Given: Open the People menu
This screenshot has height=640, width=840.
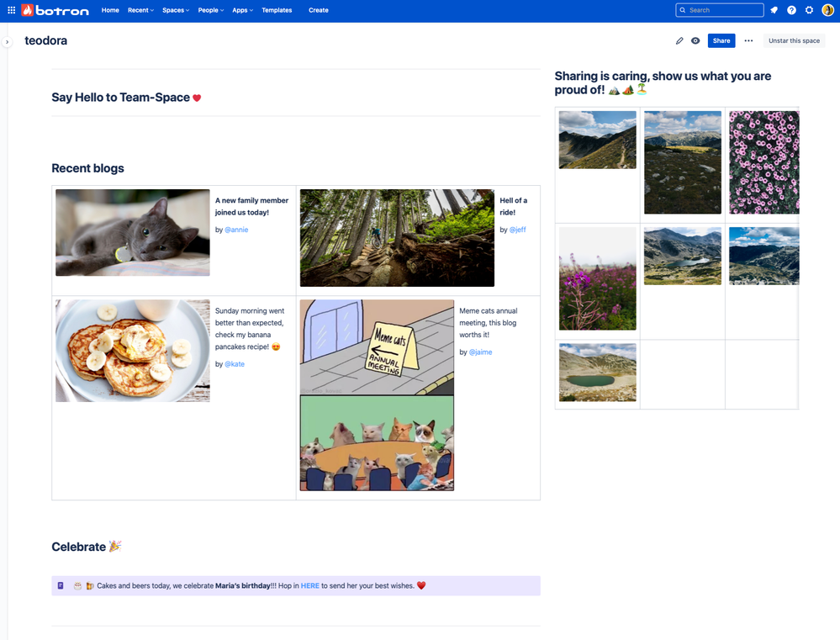Looking at the screenshot, I should (209, 10).
